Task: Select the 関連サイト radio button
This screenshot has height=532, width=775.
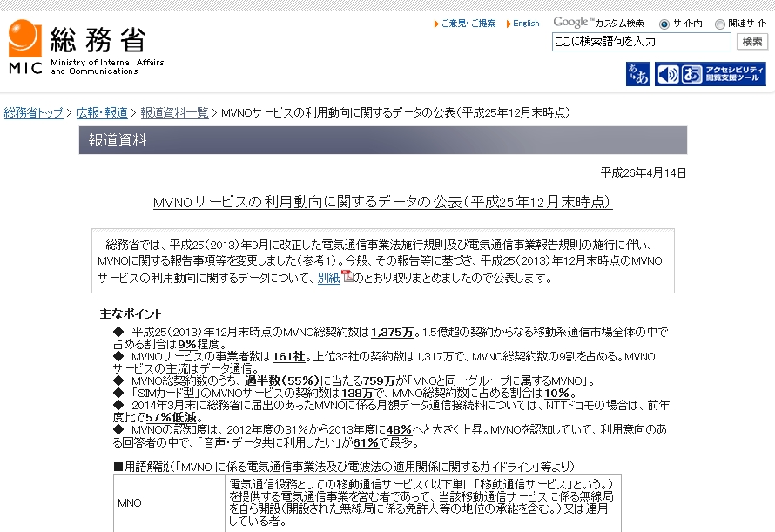Action: [719, 24]
